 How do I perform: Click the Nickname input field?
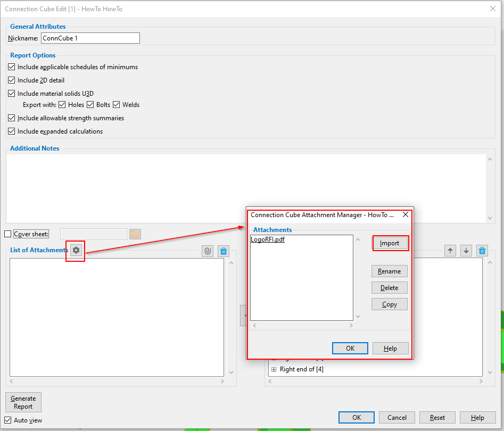(90, 38)
